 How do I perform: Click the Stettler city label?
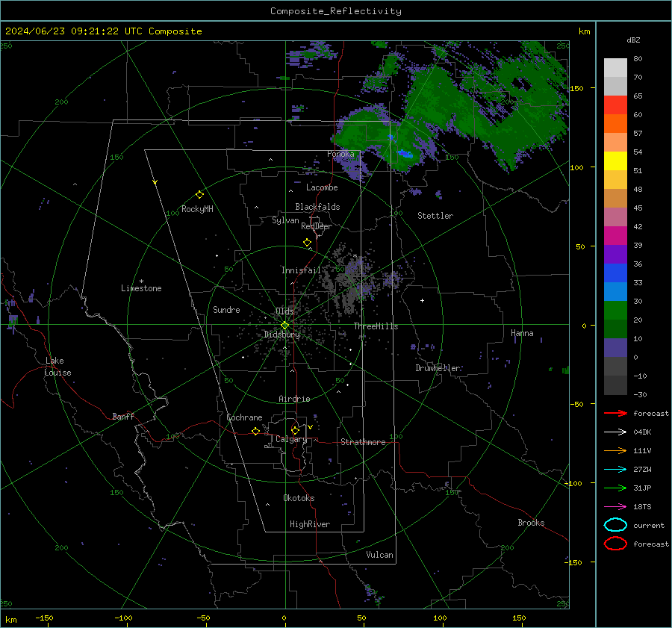click(435, 216)
